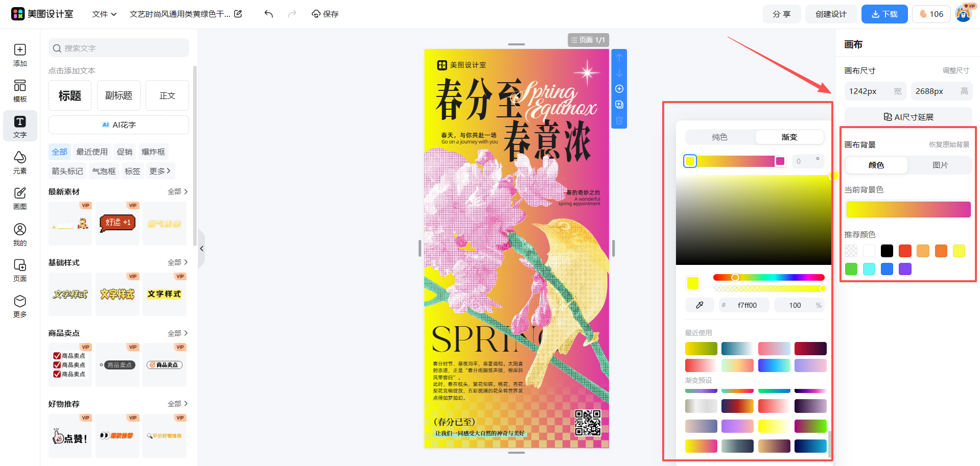Viewport: 980px width, 466px height.
Task: Click the rename design edit icon
Action: (238, 14)
